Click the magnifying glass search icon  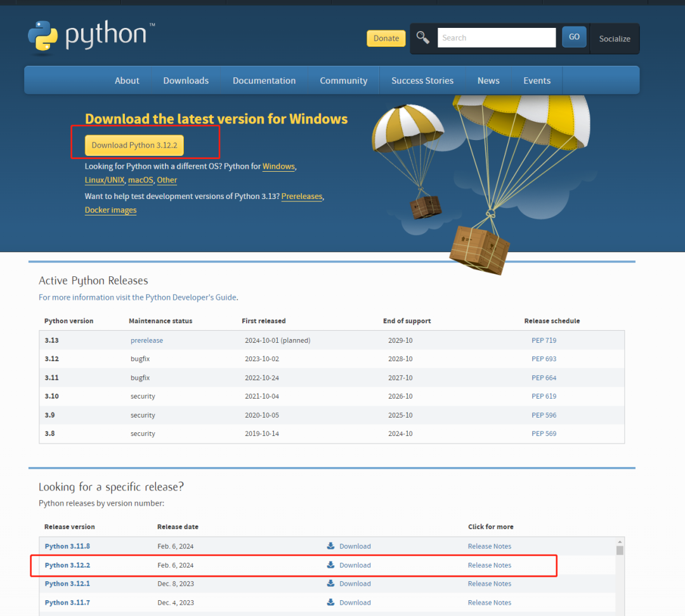[422, 38]
